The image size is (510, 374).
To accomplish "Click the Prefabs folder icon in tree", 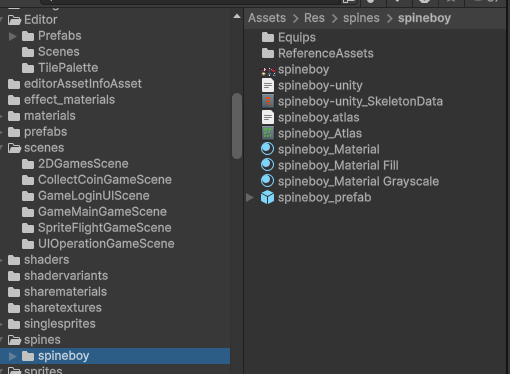I will (x=28, y=36).
